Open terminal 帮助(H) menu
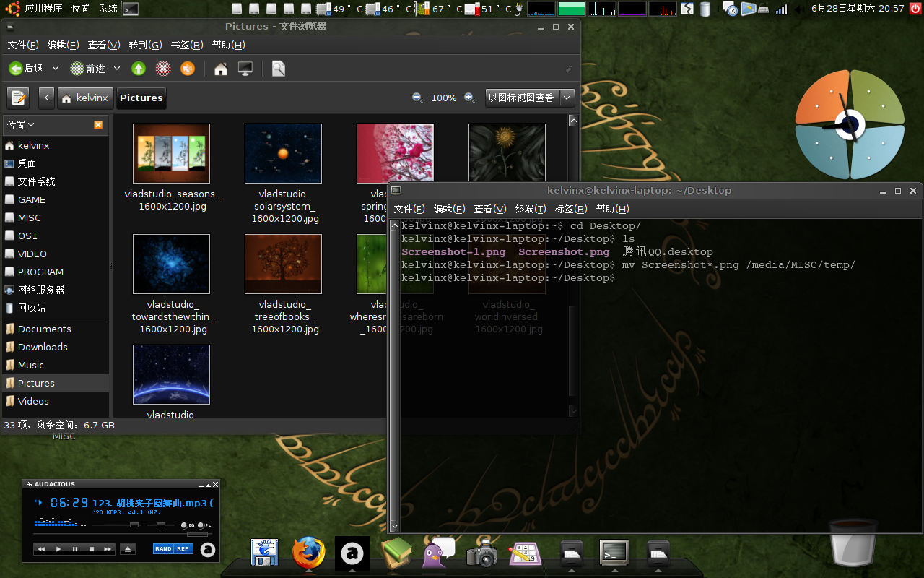Screen dimensions: 924x578 point(612,209)
